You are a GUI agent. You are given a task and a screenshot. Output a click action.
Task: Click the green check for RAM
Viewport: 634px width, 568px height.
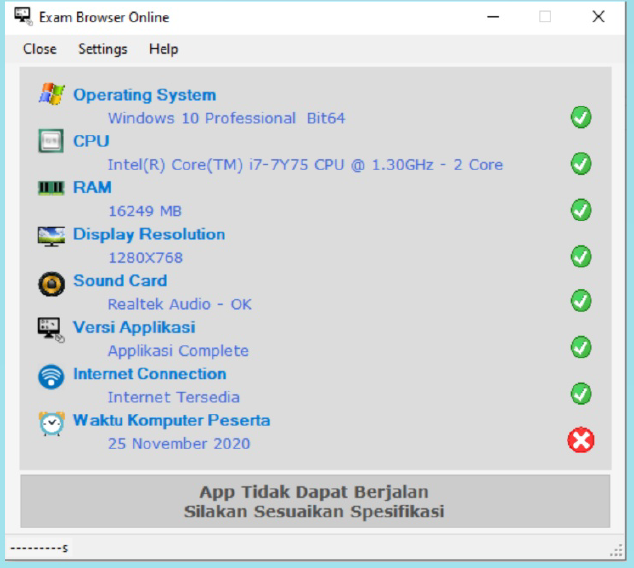[x=581, y=210]
